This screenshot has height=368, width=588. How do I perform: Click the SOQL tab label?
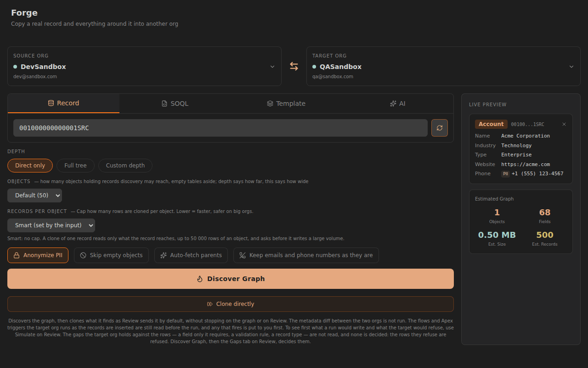[x=180, y=103]
